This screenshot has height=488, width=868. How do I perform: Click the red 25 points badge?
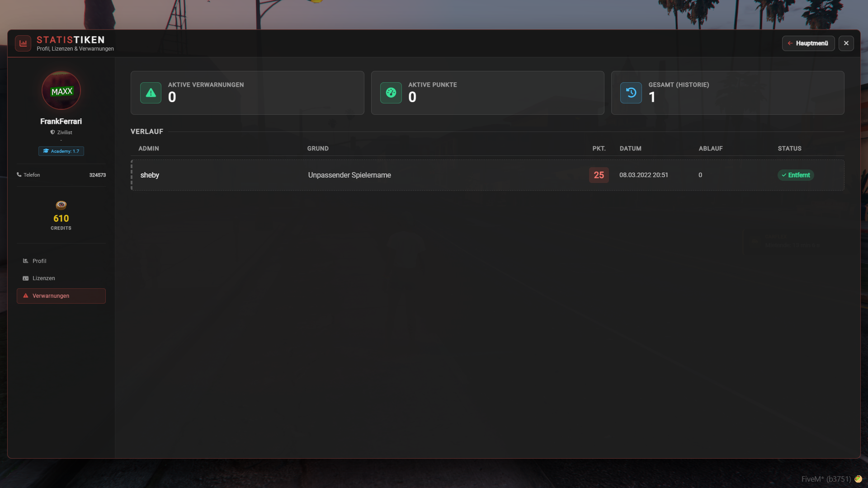click(599, 175)
